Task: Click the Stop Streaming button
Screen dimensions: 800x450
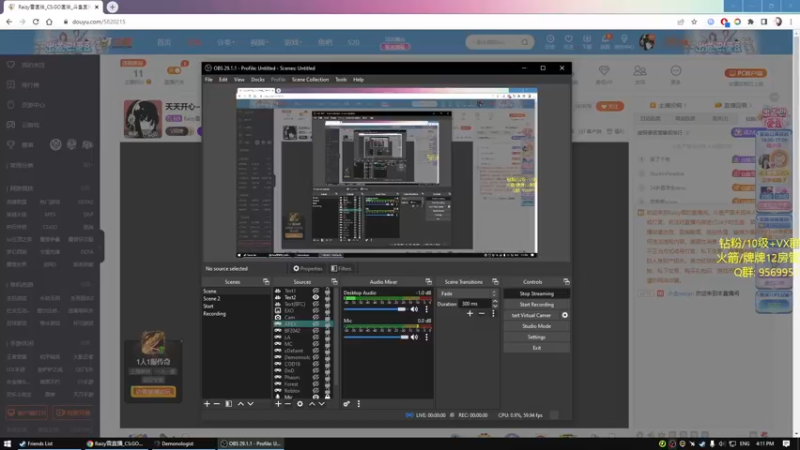Action: pos(536,294)
